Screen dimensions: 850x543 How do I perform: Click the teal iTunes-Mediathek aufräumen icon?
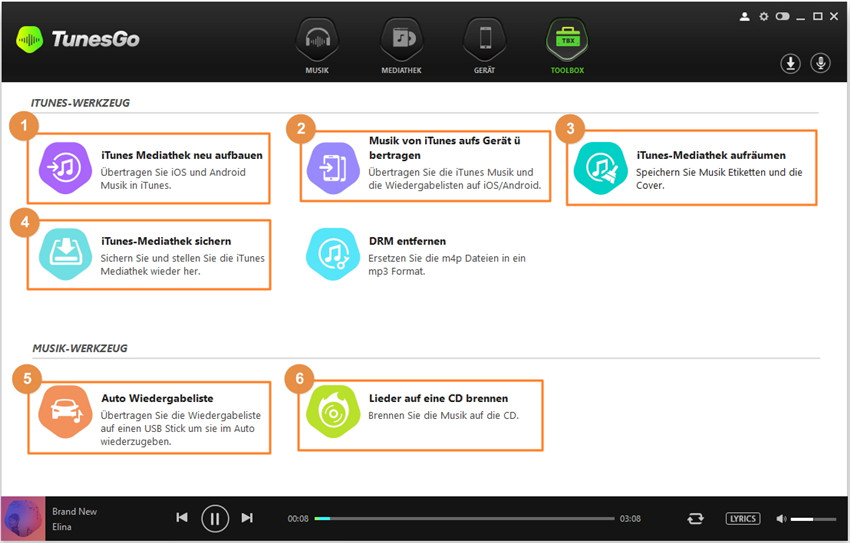[600, 168]
